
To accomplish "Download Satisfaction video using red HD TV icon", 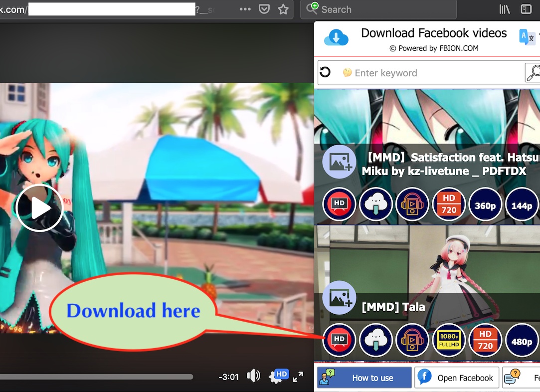I will [x=339, y=204].
